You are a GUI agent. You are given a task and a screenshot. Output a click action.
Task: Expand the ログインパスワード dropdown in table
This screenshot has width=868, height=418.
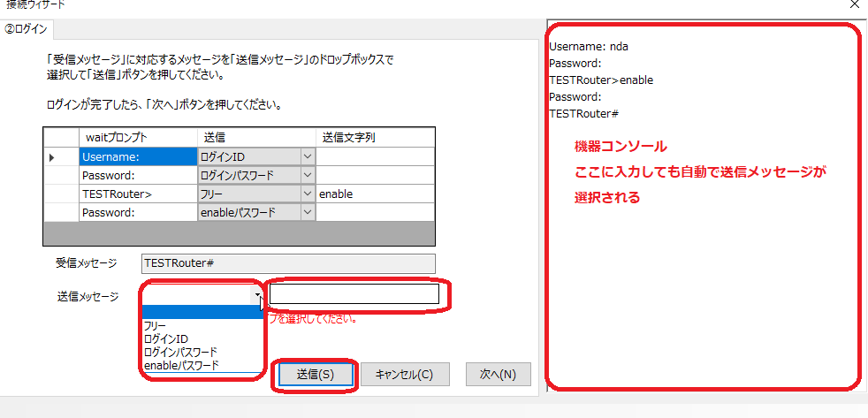[x=308, y=175]
